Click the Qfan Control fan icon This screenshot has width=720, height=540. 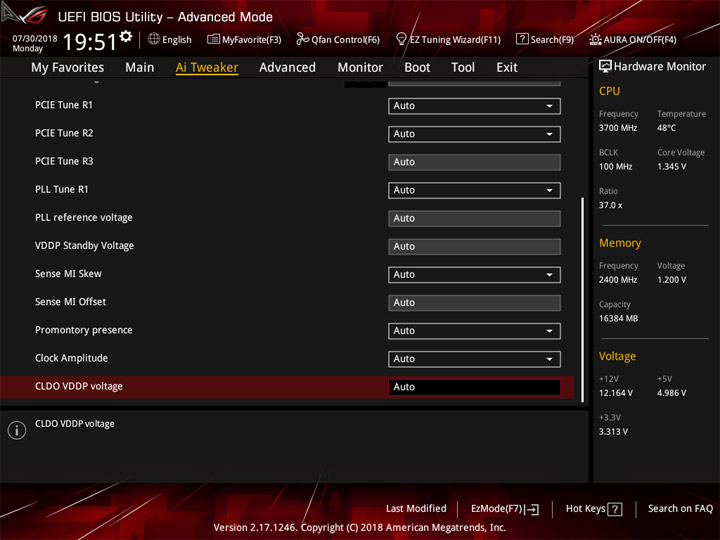click(x=302, y=39)
